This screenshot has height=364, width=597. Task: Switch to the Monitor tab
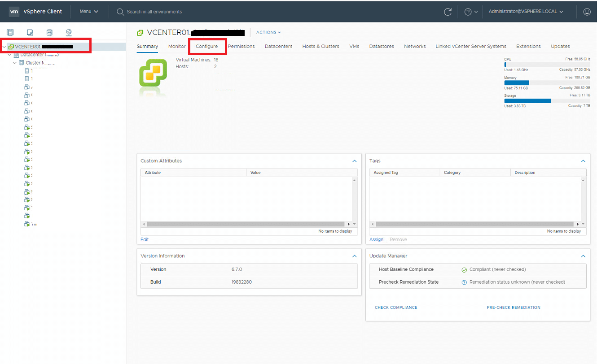[177, 46]
